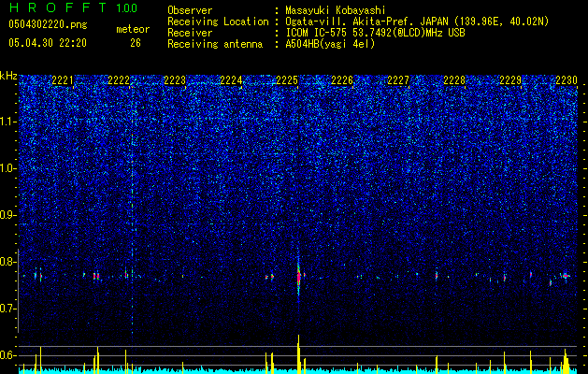Click the observer name Masayuki Kobayashi
Image resolution: width=588 pixels, height=374 pixels.
click(x=336, y=10)
